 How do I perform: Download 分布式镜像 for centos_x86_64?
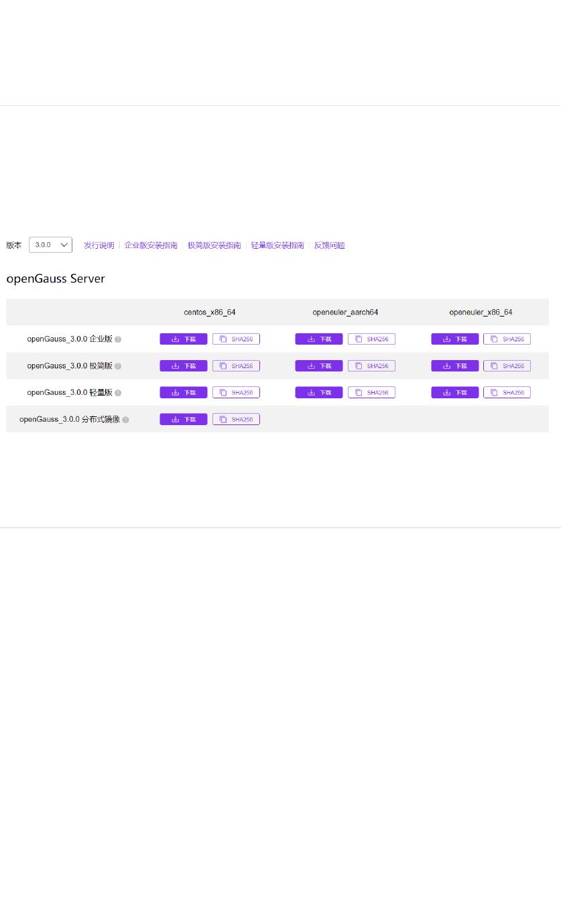coord(184,419)
